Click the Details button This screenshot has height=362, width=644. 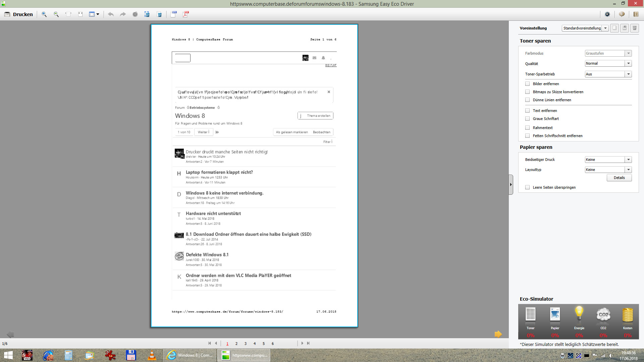coord(619,178)
